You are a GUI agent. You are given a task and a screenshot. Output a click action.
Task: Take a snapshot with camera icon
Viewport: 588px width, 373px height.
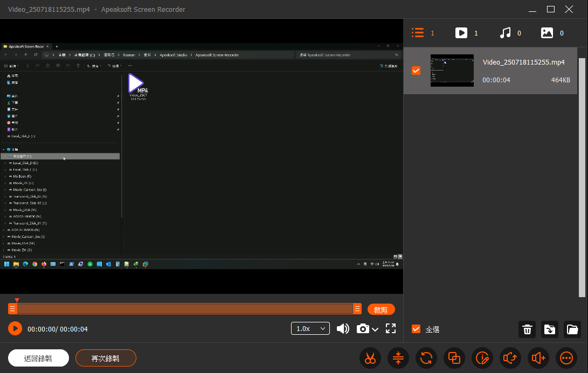(x=363, y=329)
